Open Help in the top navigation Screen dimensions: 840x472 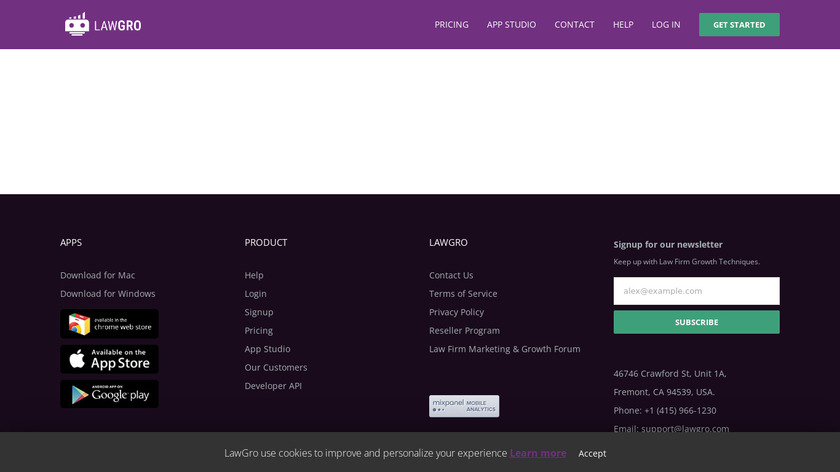[623, 25]
